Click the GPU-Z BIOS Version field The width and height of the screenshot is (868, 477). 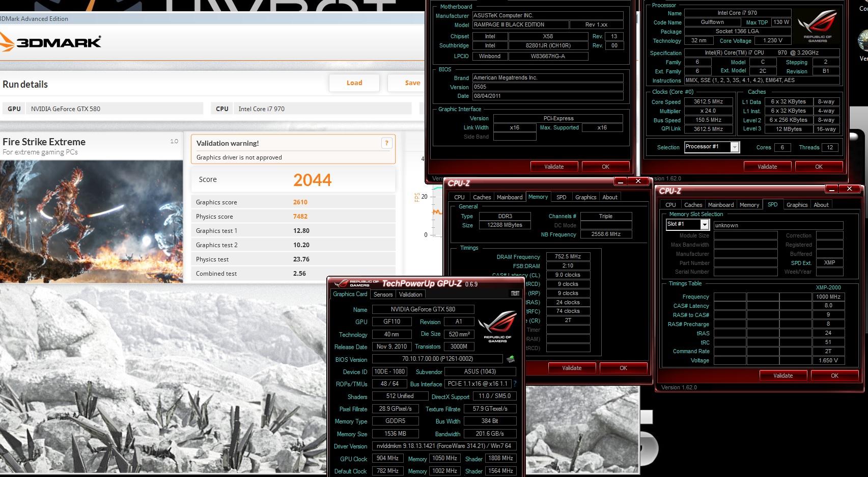pyautogui.click(x=437, y=359)
